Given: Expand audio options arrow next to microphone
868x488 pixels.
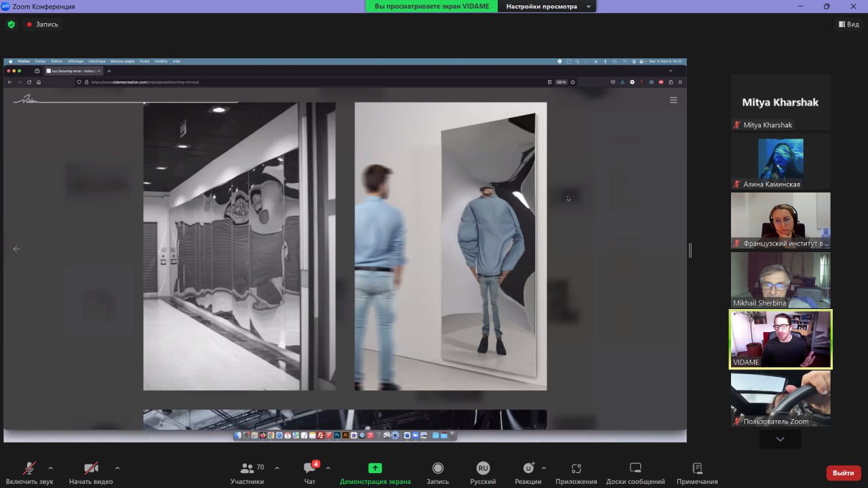Looking at the screenshot, I should (x=50, y=468).
